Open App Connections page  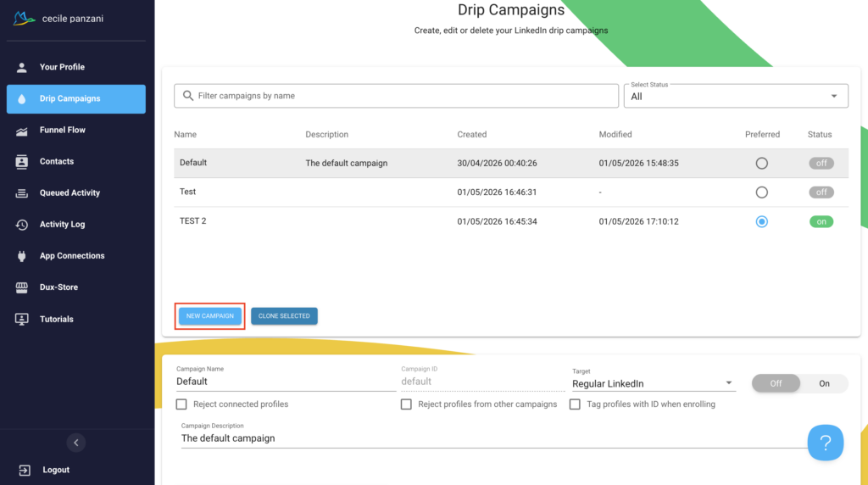[x=72, y=256]
